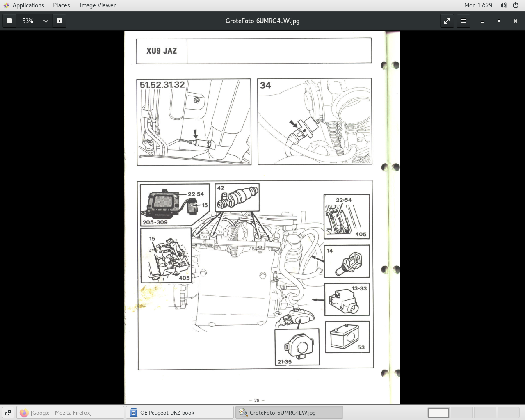Zoom out with the minus button

point(9,21)
